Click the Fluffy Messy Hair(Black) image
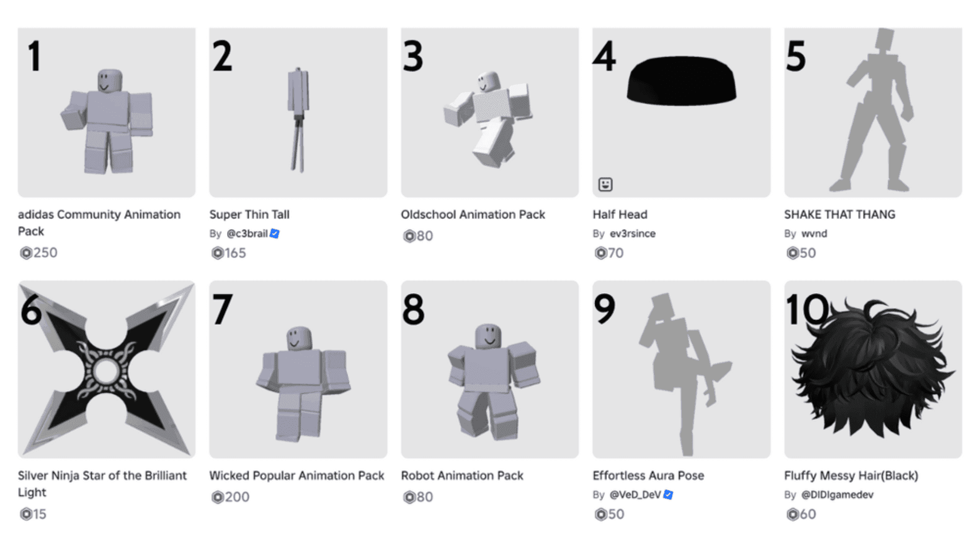980x551 pixels. pyautogui.click(x=873, y=369)
